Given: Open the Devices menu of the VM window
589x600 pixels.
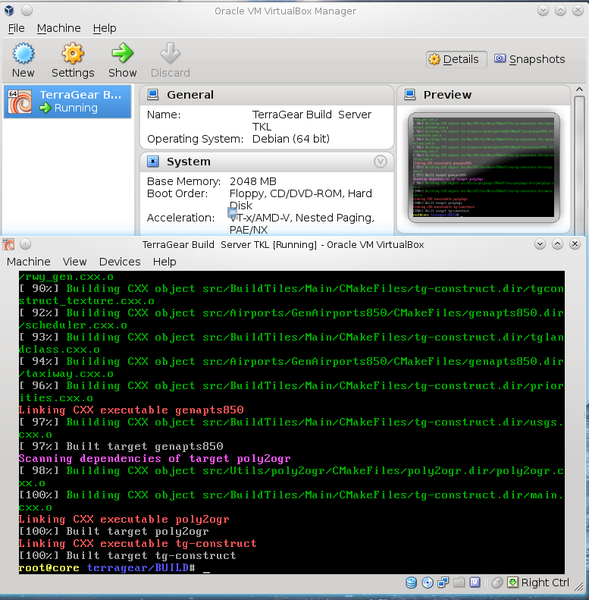Looking at the screenshot, I should (120, 262).
